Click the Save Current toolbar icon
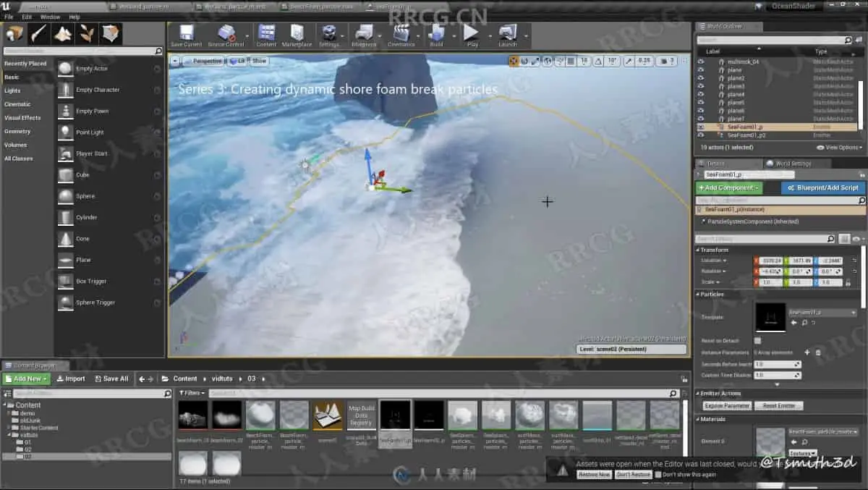The height and width of the screenshot is (490, 868). click(186, 35)
